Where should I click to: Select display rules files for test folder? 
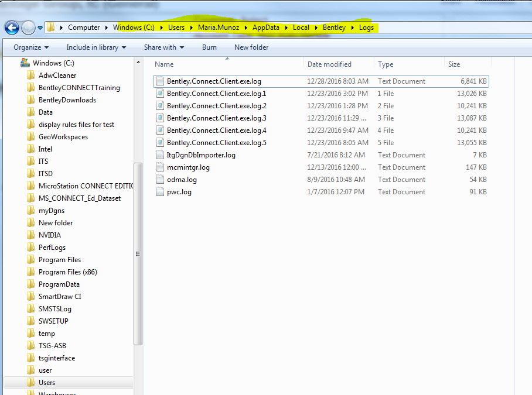point(76,124)
